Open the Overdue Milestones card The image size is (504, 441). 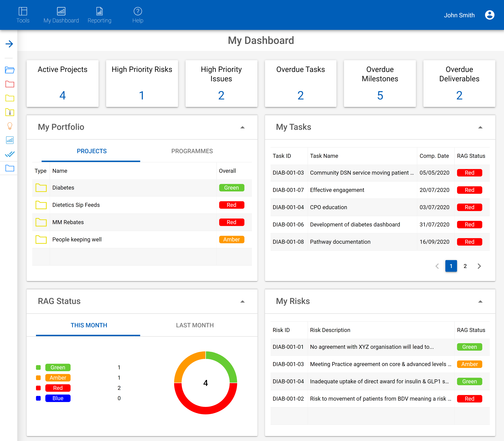tap(380, 83)
